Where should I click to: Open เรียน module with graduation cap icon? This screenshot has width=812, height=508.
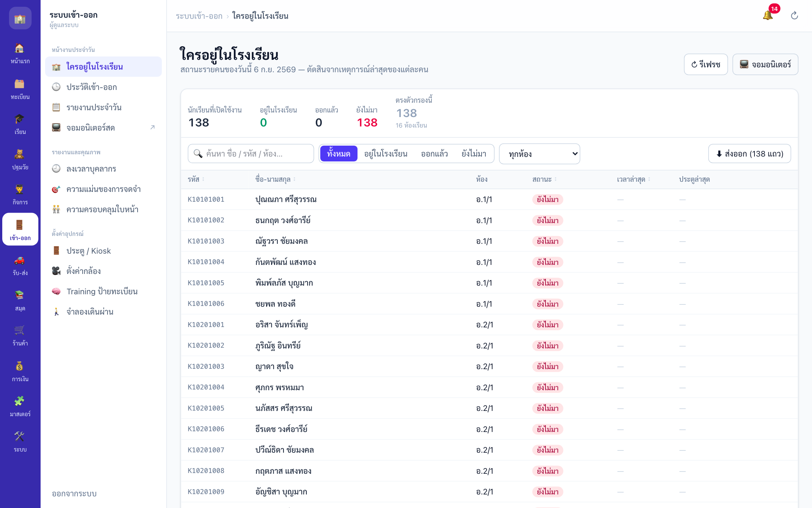coord(20,124)
